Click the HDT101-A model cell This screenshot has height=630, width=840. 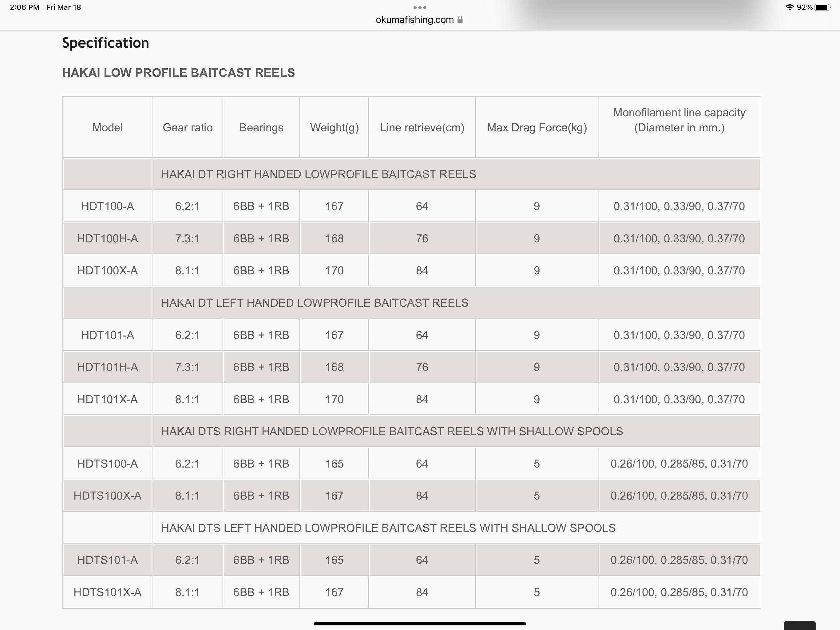pyautogui.click(x=108, y=335)
